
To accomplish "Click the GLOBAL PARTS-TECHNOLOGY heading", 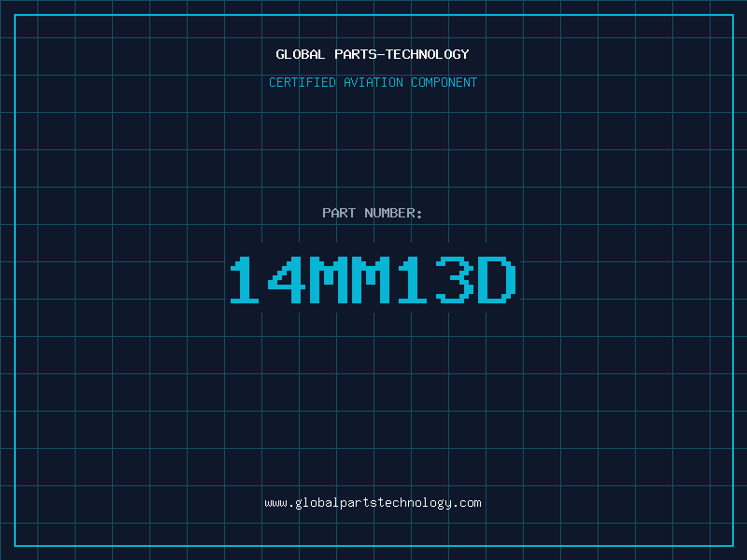I will pos(373,54).
